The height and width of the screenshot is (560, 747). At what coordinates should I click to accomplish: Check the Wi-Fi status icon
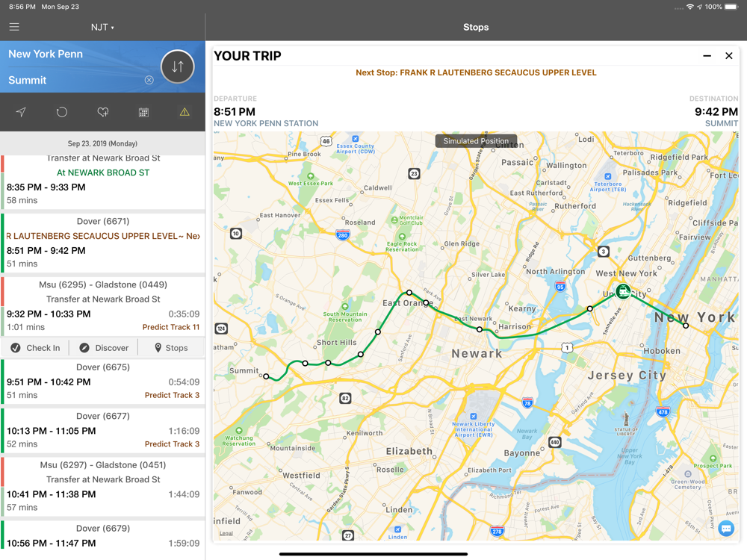[x=689, y=7]
